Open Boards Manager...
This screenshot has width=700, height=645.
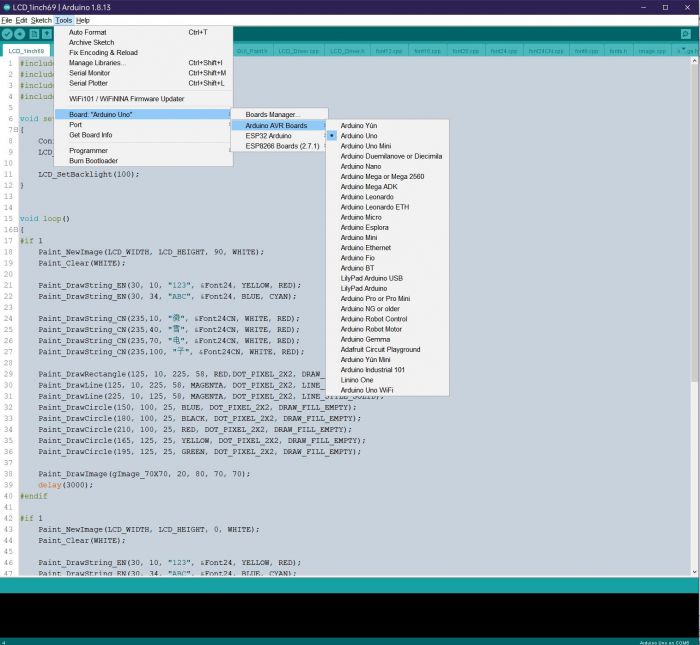click(279, 115)
